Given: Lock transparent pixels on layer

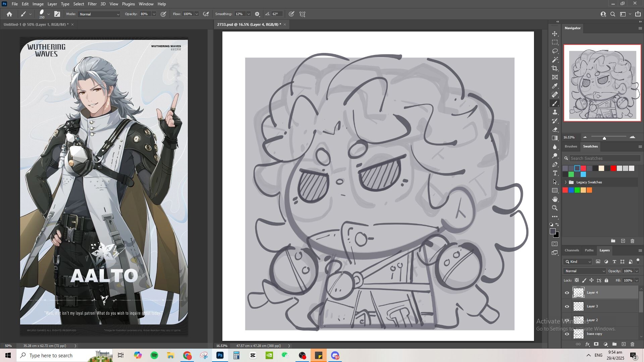Looking at the screenshot, I should pos(577,281).
